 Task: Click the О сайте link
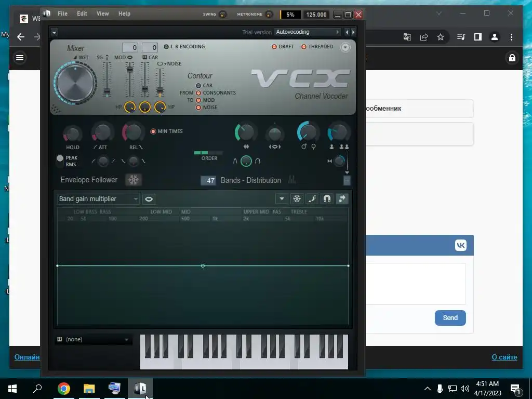tap(504, 357)
